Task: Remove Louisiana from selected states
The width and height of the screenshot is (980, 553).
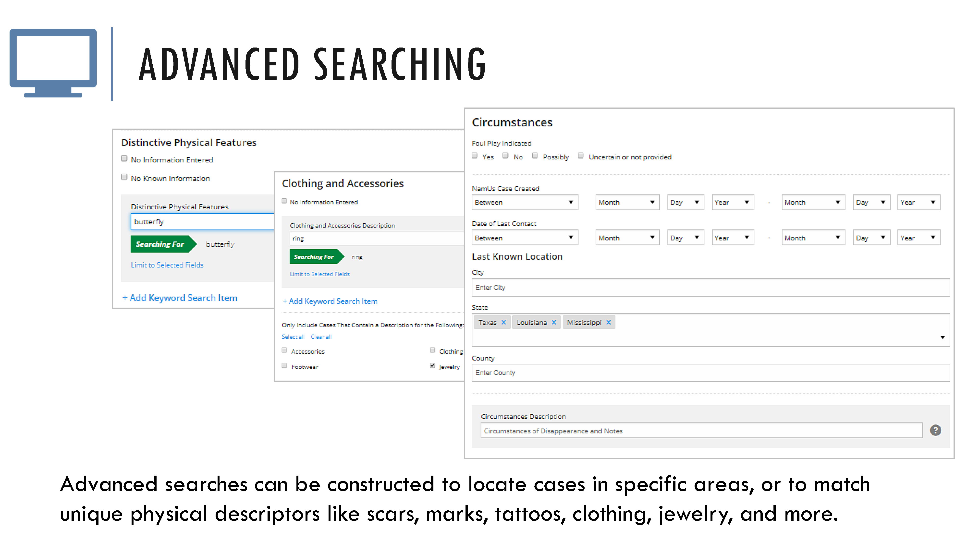Action: pyautogui.click(x=554, y=322)
